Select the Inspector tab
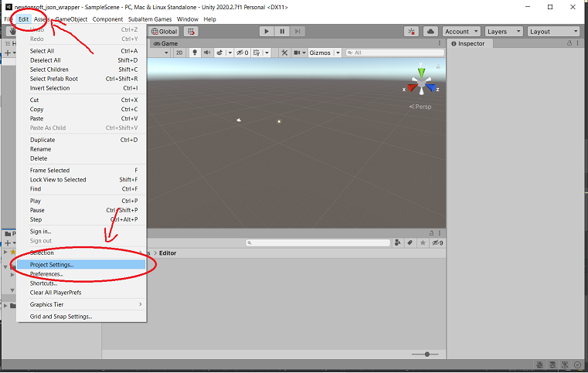Image resolution: width=588 pixels, height=373 pixels. [x=468, y=43]
